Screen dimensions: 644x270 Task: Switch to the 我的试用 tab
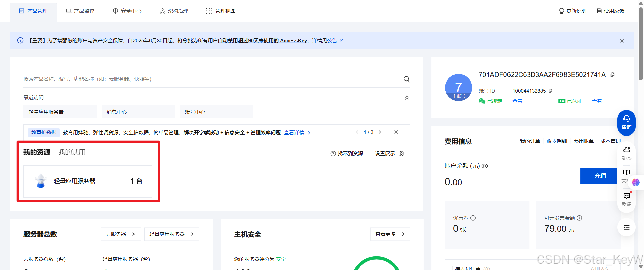(72, 152)
